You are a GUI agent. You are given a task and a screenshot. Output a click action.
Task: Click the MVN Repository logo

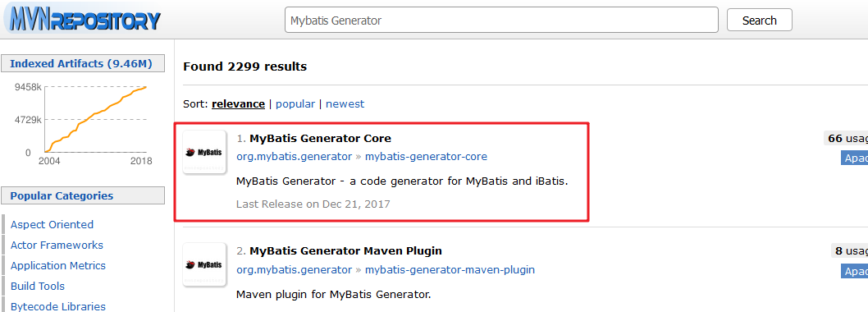(x=83, y=20)
